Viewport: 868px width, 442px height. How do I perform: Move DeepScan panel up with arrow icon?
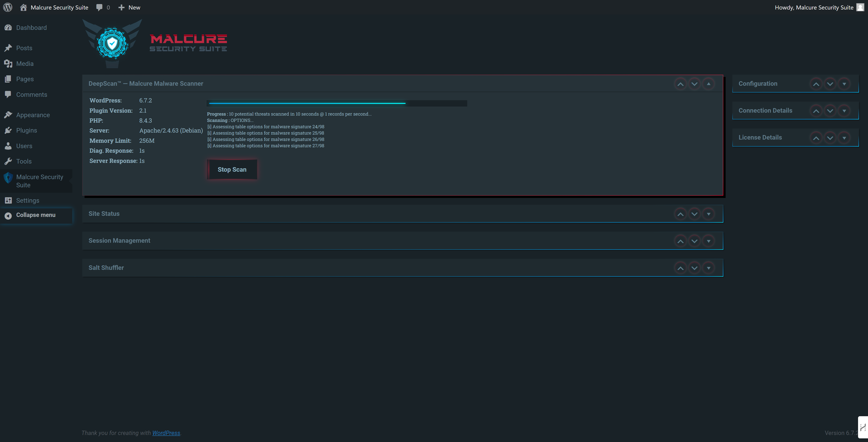[x=680, y=84]
